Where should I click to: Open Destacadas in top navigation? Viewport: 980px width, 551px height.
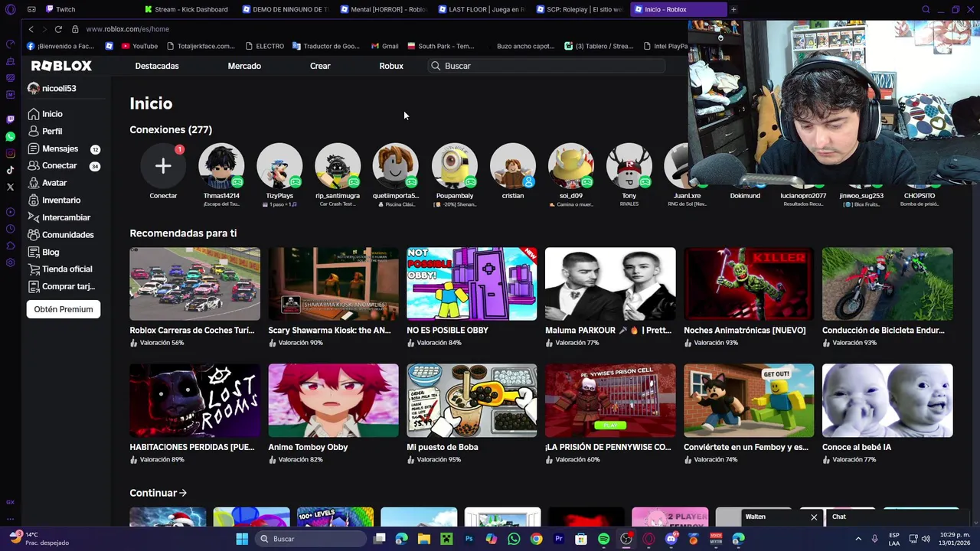[x=157, y=66]
